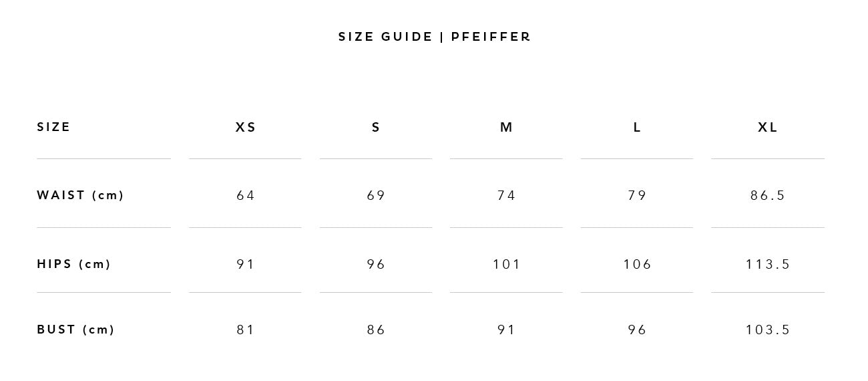
Task: Select the S waist value 69
Action: [x=376, y=195]
